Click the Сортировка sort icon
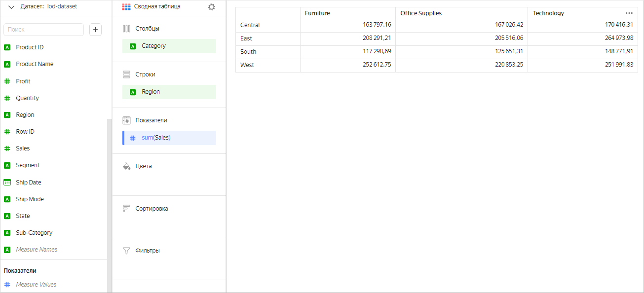Screen dimensions: 644x293 [x=126, y=209]
